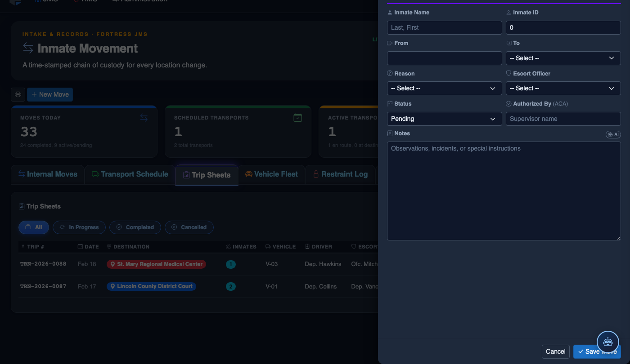Click the Inmate ID field

click(x=563, y=27)
